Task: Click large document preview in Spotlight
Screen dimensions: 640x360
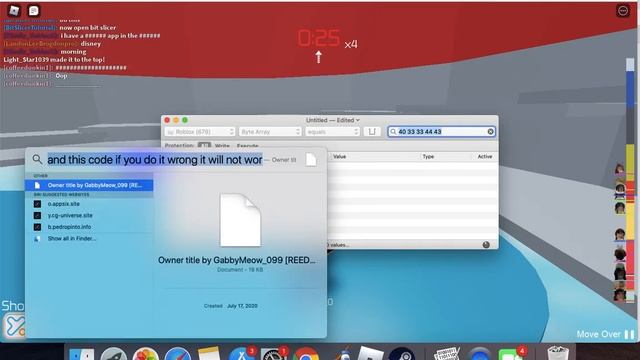Action: pyautogui.click(x=240, y=220)
